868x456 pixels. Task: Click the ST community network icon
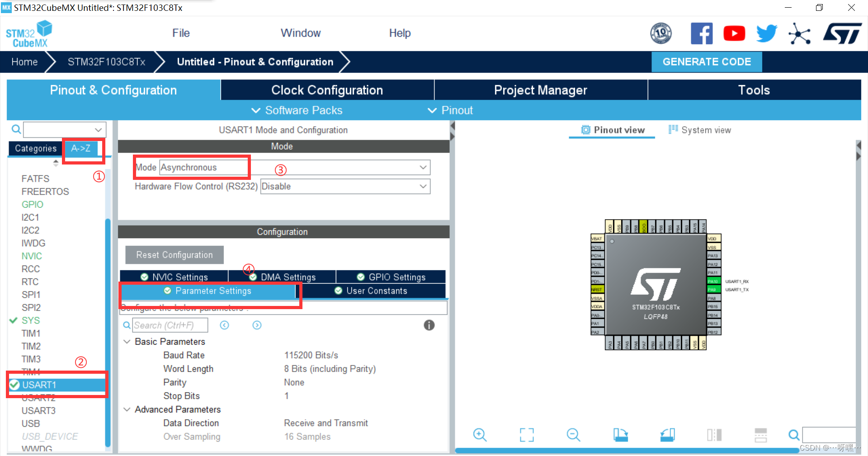click(x=799, y=33)
